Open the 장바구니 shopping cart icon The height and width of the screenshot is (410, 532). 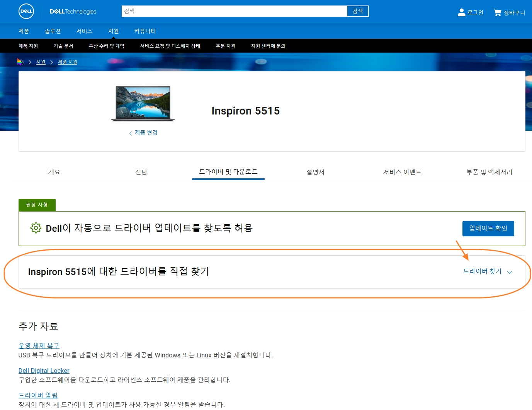click(497, 12)
